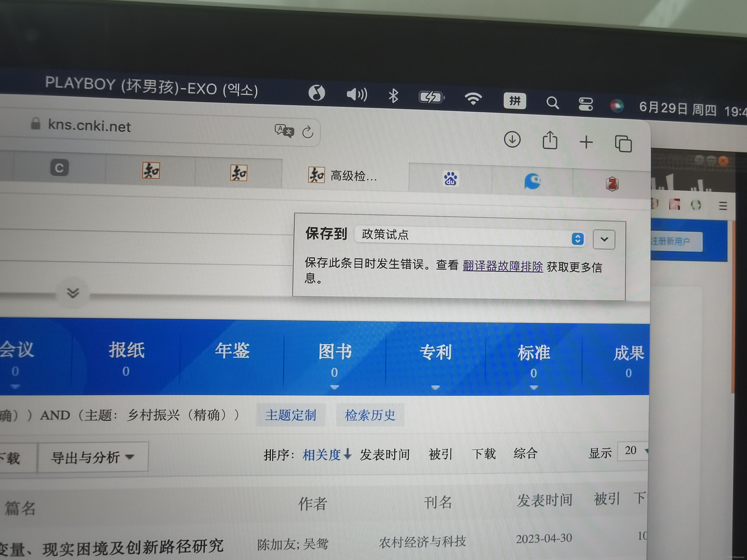
Task: Click the NetEase music icon in menu bar
Action: point(317,93)
